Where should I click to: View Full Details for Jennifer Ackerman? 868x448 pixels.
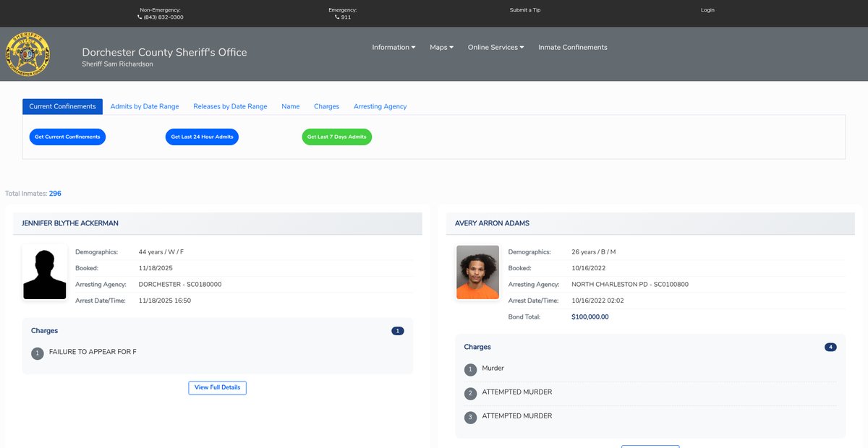[217, 388]
